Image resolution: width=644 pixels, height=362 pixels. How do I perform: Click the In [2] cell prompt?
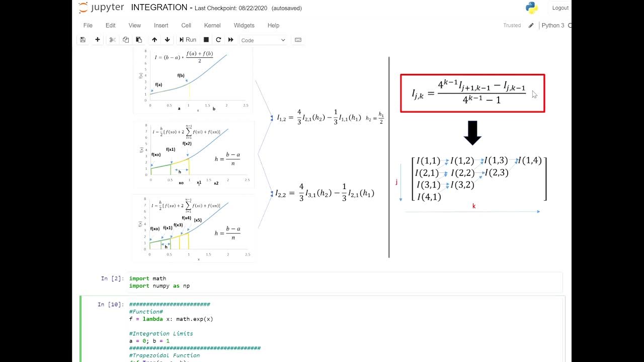pyautogui.click(x=112, y=279)
